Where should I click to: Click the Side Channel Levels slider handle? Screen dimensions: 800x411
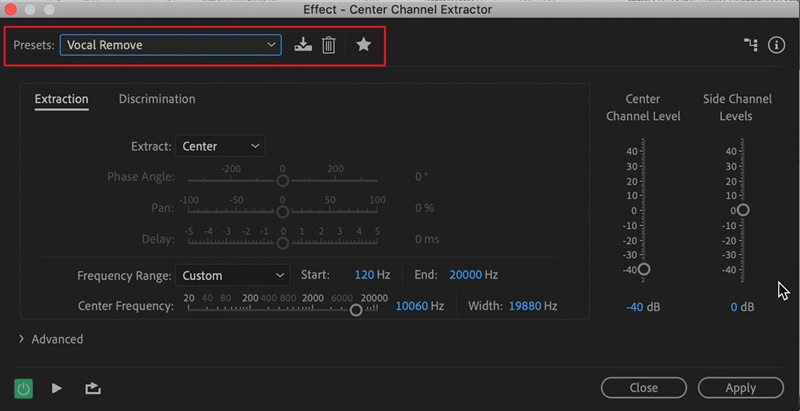pos(742,210)
